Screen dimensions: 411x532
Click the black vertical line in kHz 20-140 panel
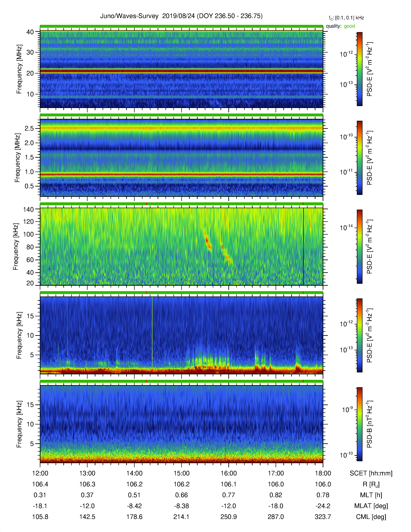point(303,246)
